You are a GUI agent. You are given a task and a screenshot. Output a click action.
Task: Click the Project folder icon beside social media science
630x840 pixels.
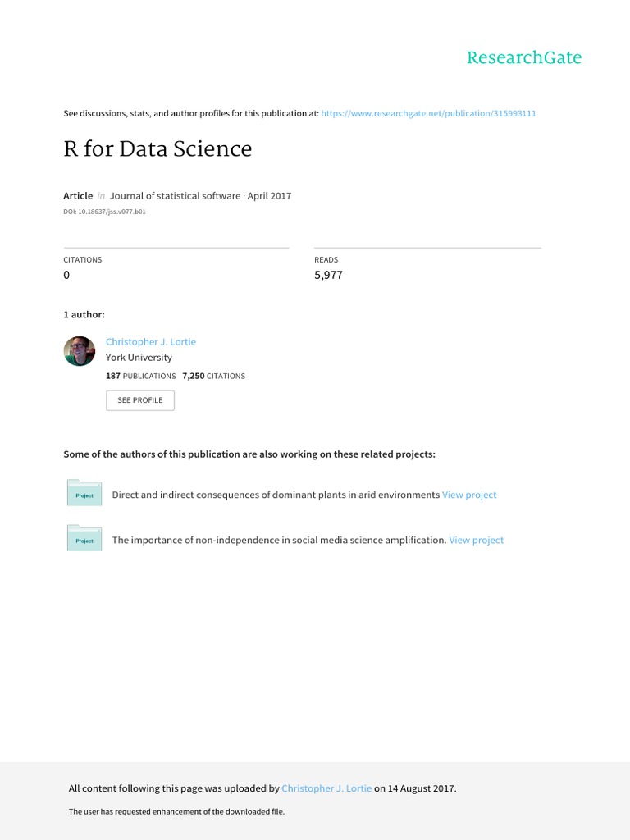point(84,539)
